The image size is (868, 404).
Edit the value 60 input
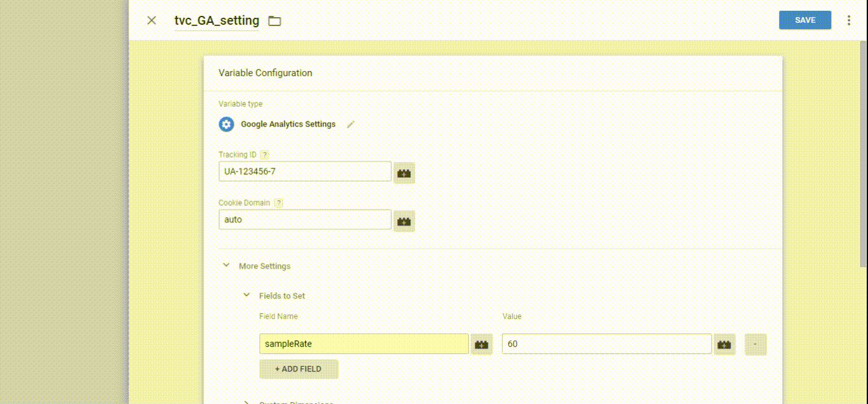pyautogui.click(x=607, y=344)
